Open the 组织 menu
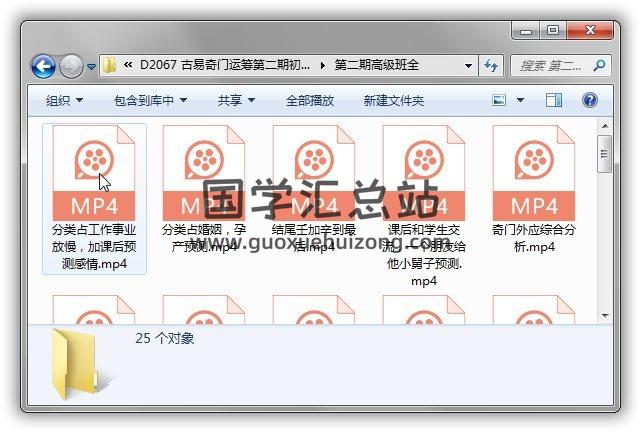Viewport: 641px width, 433px height. [65, 100]
